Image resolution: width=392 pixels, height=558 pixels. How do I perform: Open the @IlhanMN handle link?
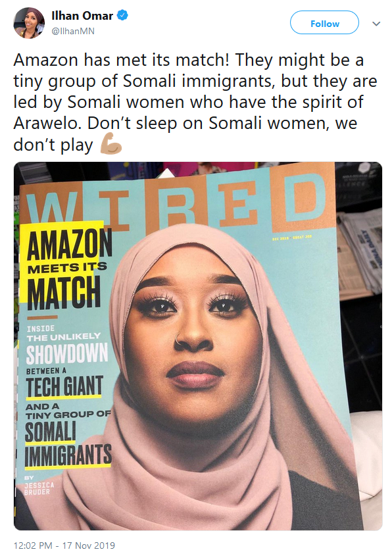(73, 32)
